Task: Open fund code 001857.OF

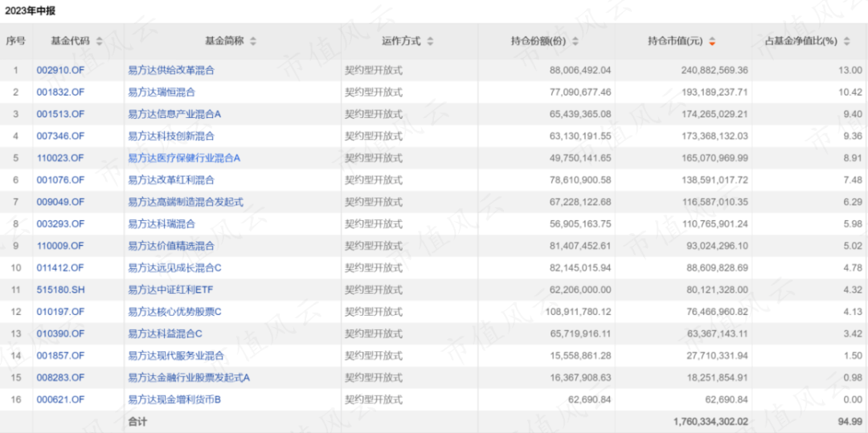Action: (60, 356)
